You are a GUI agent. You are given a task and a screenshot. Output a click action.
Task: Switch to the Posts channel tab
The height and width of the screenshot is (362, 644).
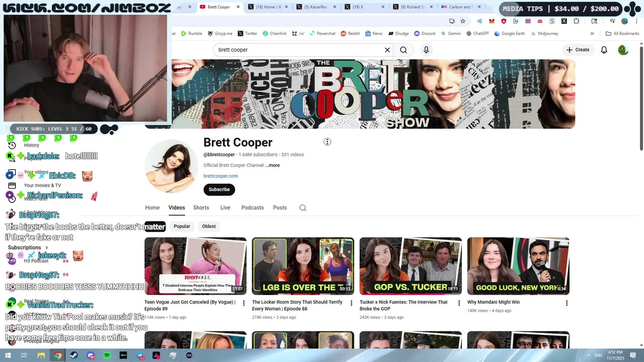click(x=280, y=208)
